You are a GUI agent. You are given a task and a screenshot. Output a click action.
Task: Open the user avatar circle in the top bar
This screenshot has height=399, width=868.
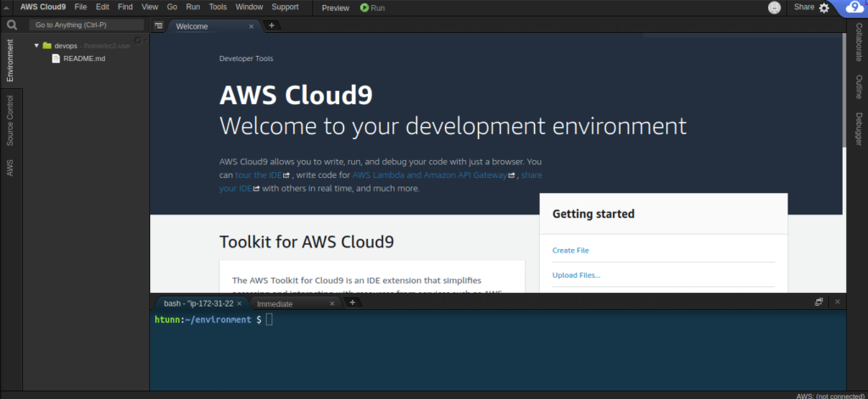tap(775, 8)
